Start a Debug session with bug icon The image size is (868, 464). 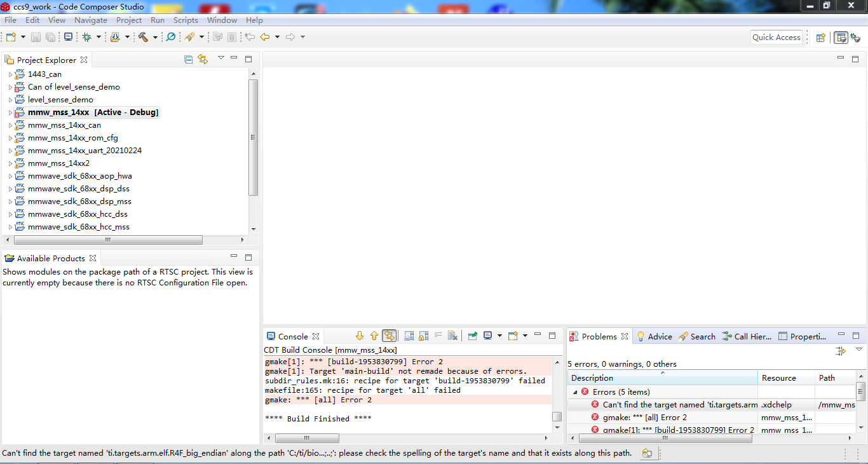tap(86, 37)
